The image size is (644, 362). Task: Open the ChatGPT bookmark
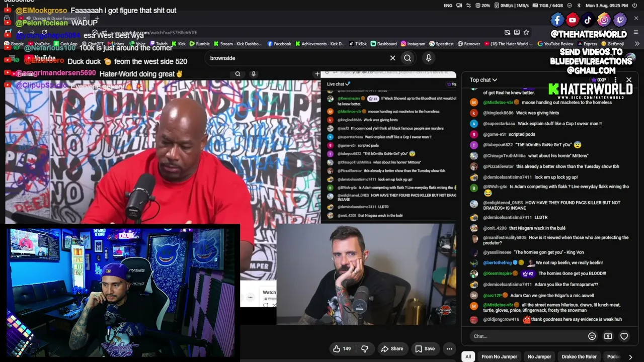point(92,44)
